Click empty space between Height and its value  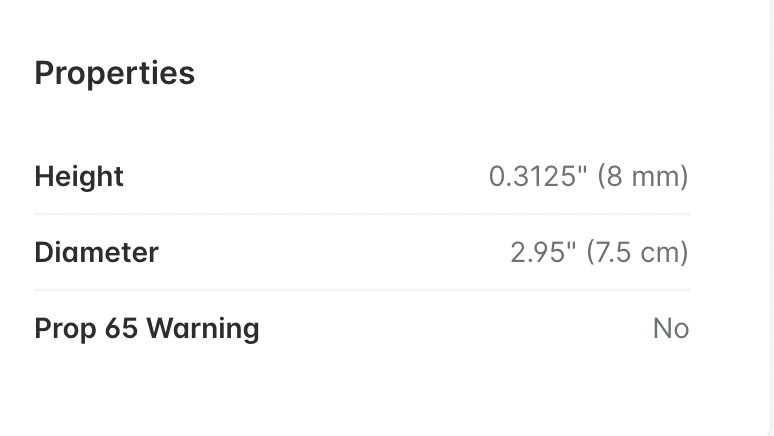pyautogui.click(x=306, y=176)
